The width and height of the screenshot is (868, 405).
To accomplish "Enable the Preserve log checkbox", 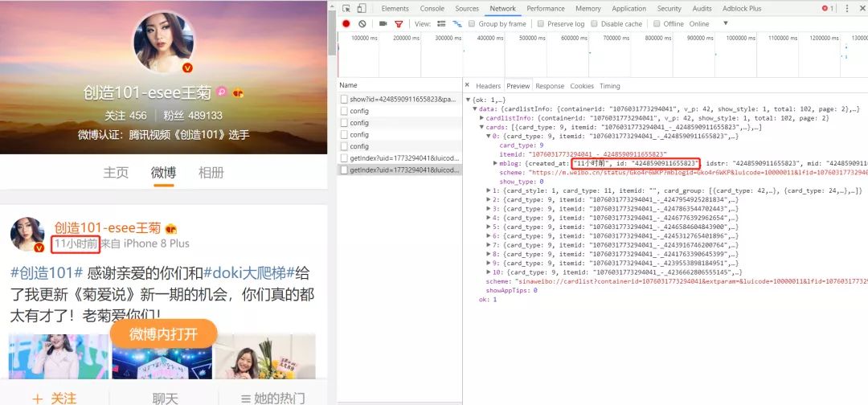I will tap(540, 24).
